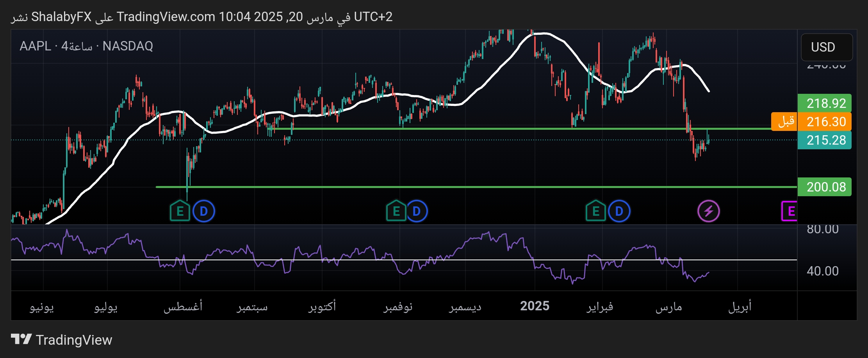The width and height of the screenshot is (868, 358).
Task: Click the UTC+2 timezone text
Action: point(373,17)
